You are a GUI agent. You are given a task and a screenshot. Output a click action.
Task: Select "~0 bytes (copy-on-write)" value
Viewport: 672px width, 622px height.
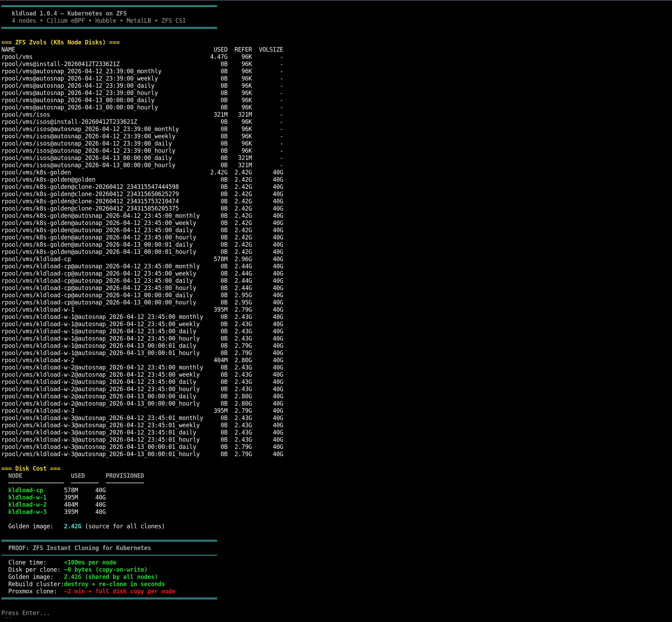[x=106, y=570]
